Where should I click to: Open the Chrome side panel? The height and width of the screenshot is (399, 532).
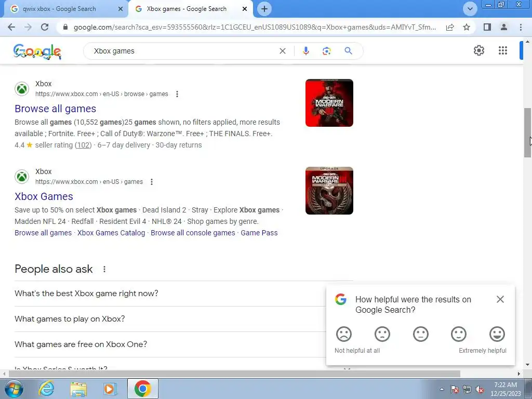(x=487, y=27)
